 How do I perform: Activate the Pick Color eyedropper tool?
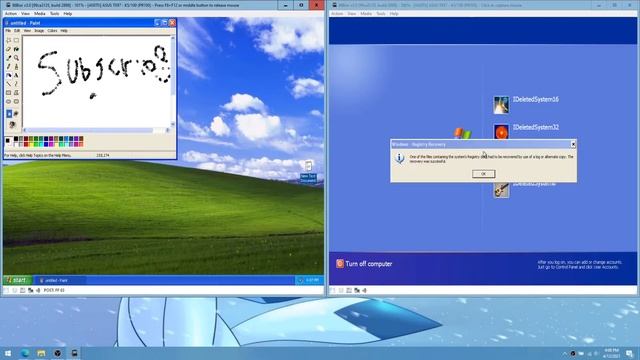[9, 58]
